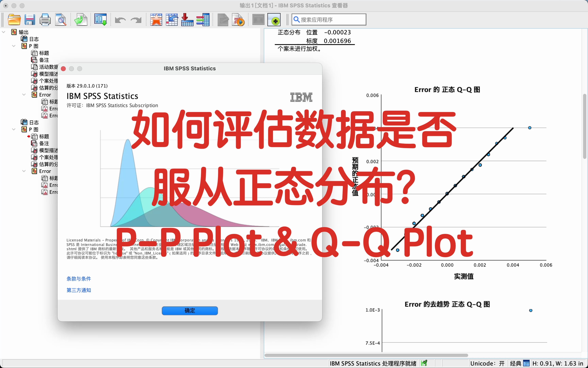
Task: Click the -0.00023 location value cell
Action: point(337,32)
